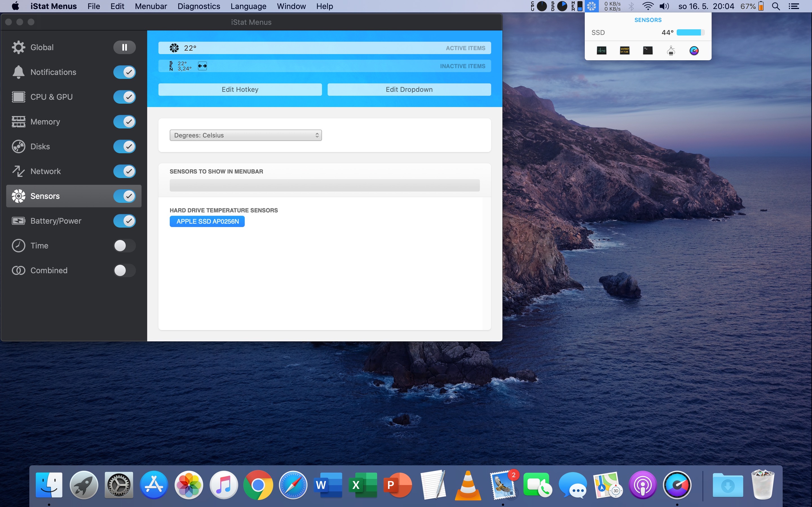Open the Diagnostics menu
812x507 pixels.
[199, 6]
